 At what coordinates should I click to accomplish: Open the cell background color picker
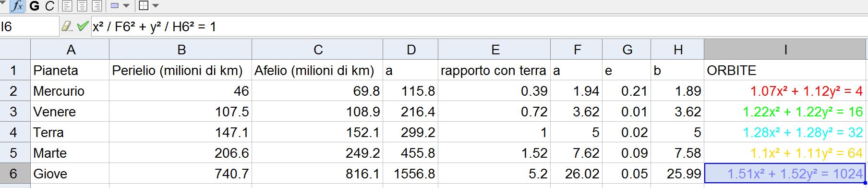[x=115, y=6]
